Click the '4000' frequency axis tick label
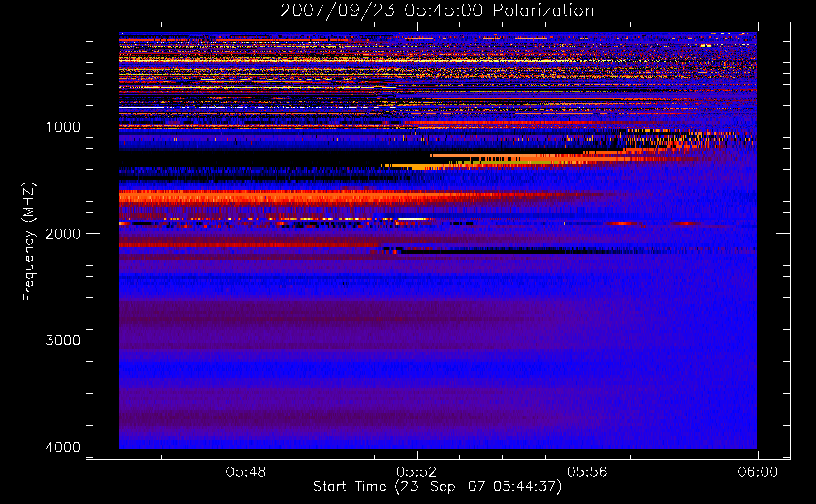 click(63, 447)
